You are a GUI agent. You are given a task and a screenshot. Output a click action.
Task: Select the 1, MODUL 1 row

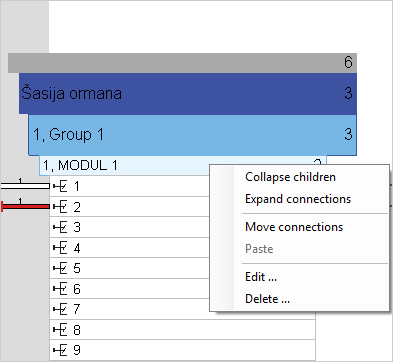click(x=183, y=165)
